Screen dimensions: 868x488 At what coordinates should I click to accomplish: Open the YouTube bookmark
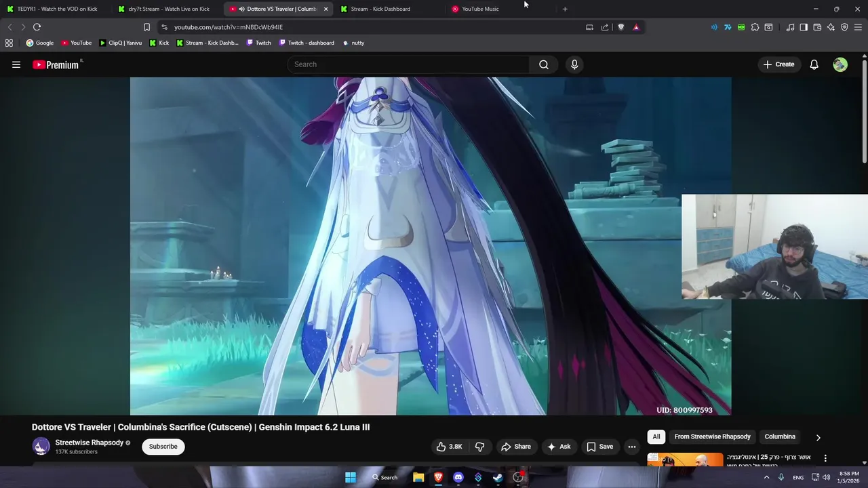(76, 43)
